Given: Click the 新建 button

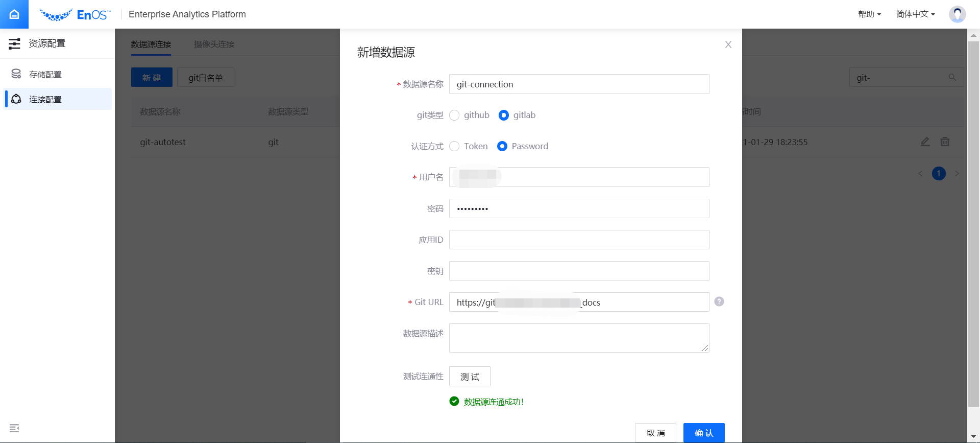Looking at the screenshot, I should click(x=152, y=77).
